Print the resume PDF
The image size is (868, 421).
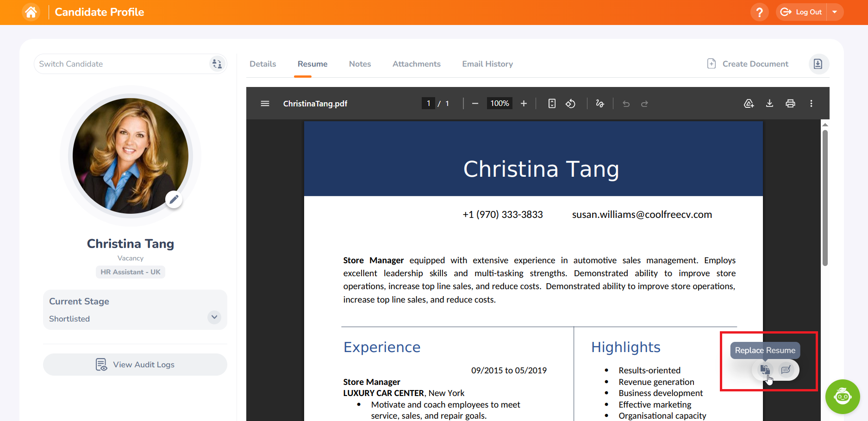tap(790, 104)
